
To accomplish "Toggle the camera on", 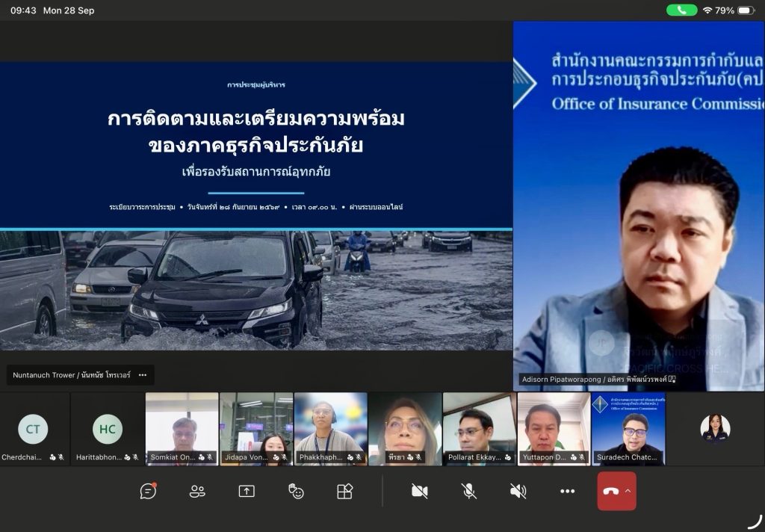I will pos(420,491).
